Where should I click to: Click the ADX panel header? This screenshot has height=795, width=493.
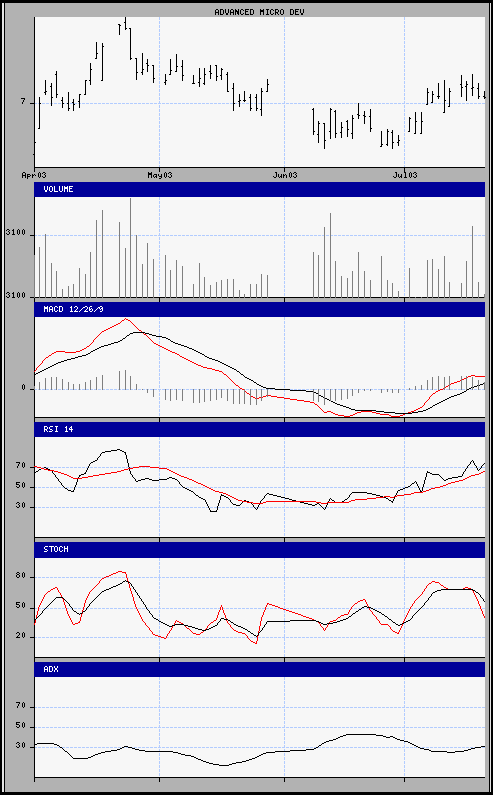(260, 669)
